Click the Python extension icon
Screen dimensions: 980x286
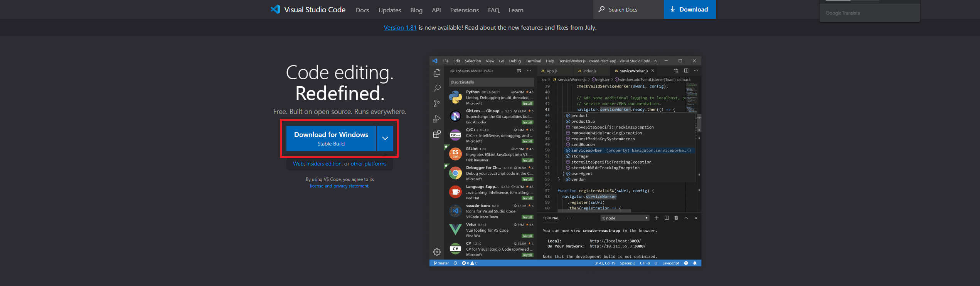pos(455,97)
